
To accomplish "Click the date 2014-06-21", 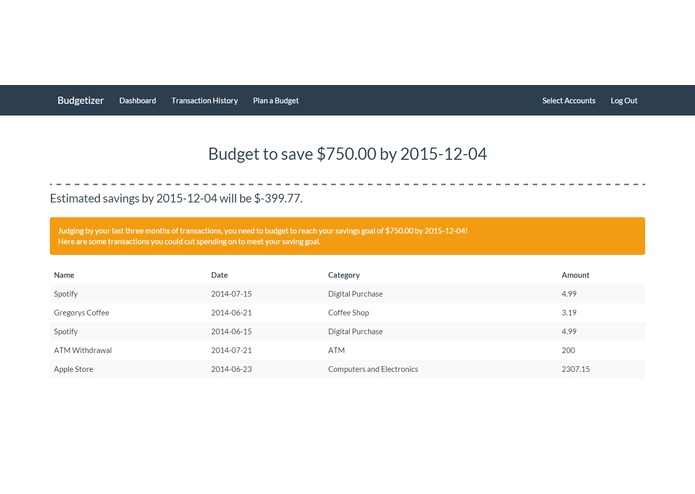I will tap(231, 313).
